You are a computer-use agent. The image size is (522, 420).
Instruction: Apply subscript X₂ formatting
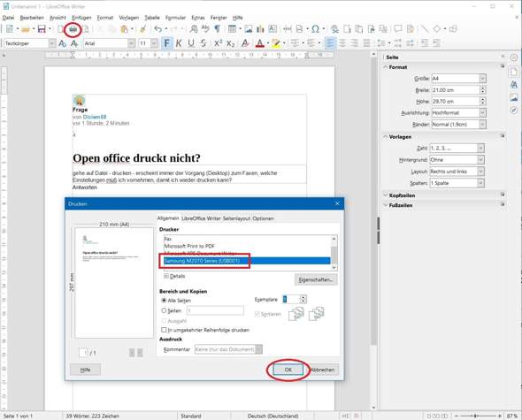coord(230,43)
